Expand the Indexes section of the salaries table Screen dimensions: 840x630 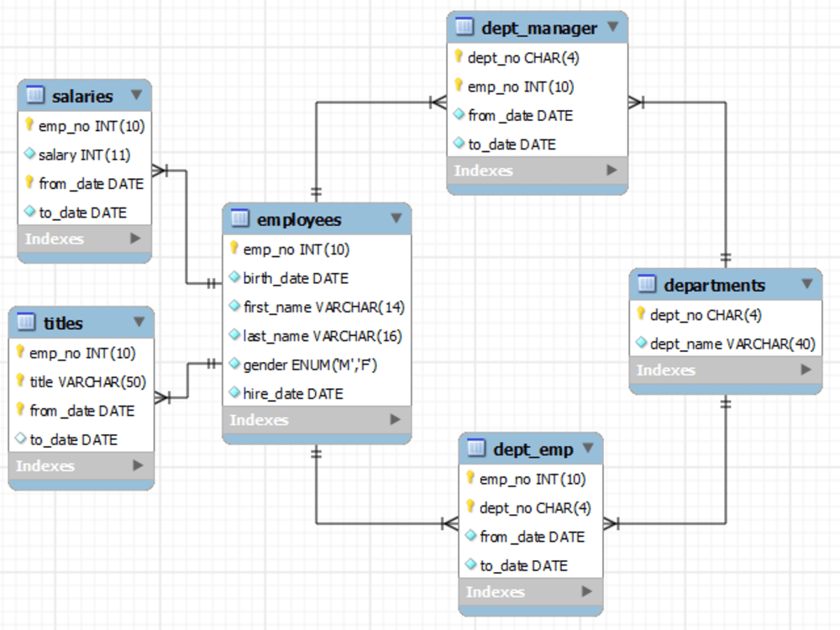[134, 239]
